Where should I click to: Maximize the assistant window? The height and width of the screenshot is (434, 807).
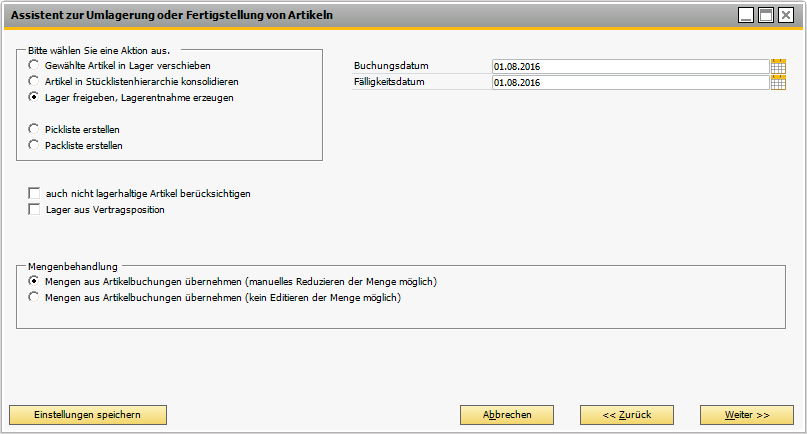[766, 15]
